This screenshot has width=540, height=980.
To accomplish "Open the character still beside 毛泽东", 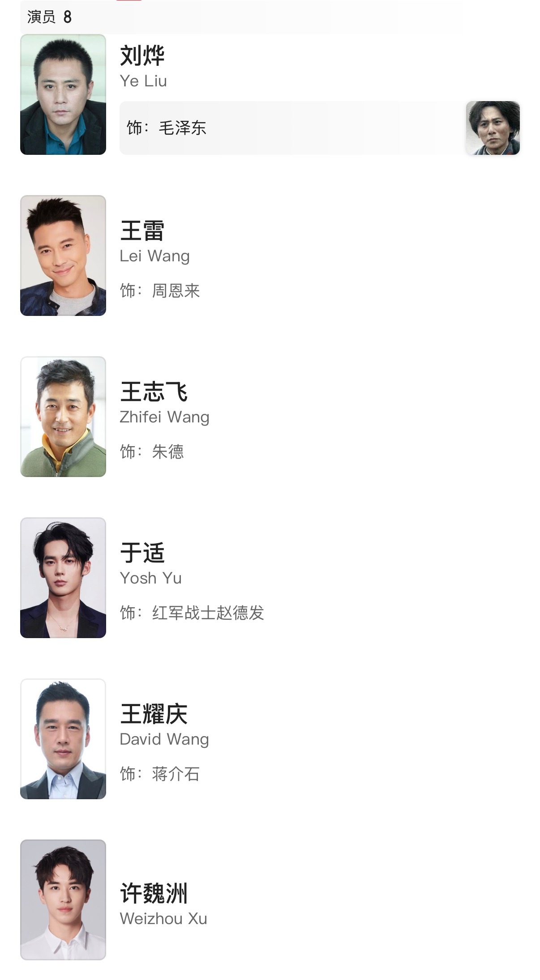I will click(x=493, y=128).
